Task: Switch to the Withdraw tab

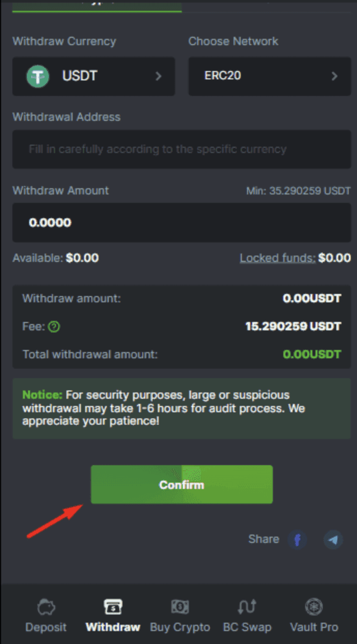Action: click(112, 615)
